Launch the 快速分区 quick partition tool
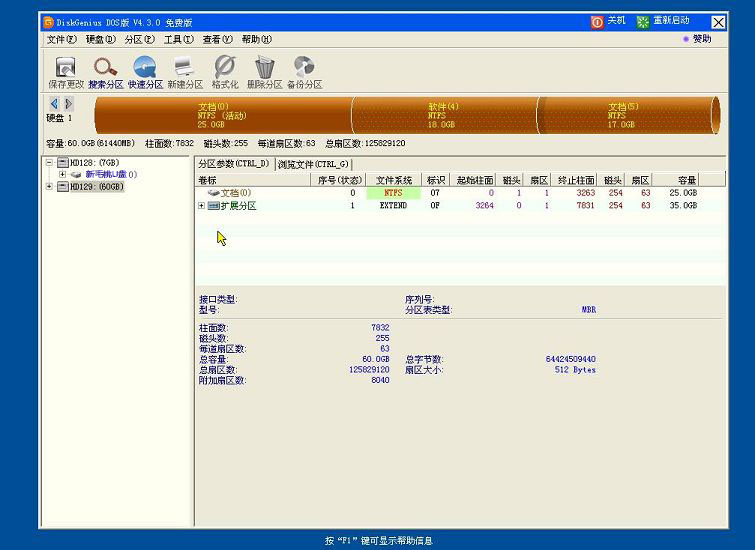This screenshot has width=755, height=550. click(145, 72)
